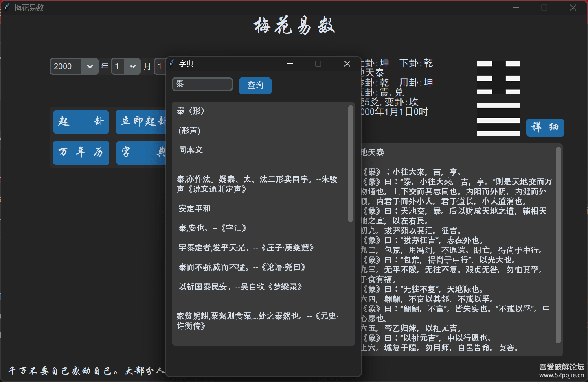Click the line 泰,亦作汰 in dictionary
588x382 pixels.
[x=257, y=184]
